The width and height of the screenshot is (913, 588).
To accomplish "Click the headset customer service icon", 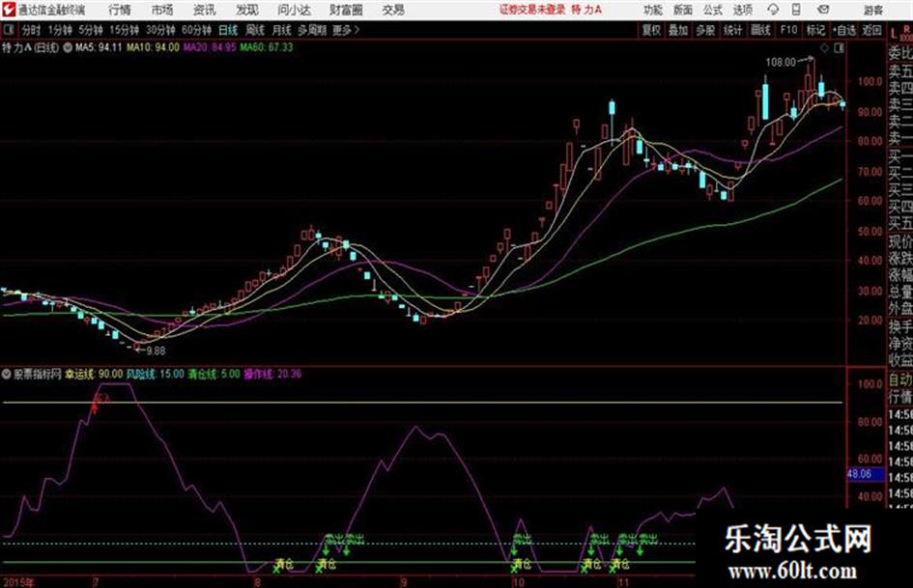I will pos(773,10).
